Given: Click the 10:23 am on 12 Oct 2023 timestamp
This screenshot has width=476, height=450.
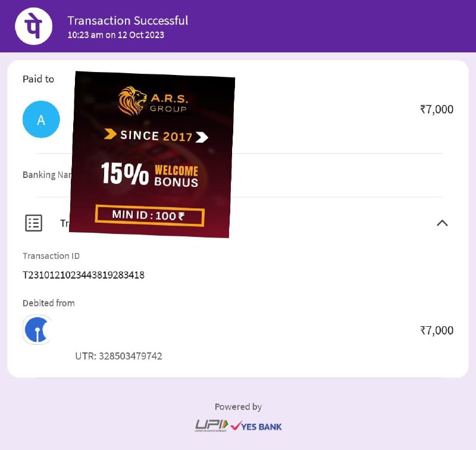Looking at the screenshot, I should click(x=115, y=35).
